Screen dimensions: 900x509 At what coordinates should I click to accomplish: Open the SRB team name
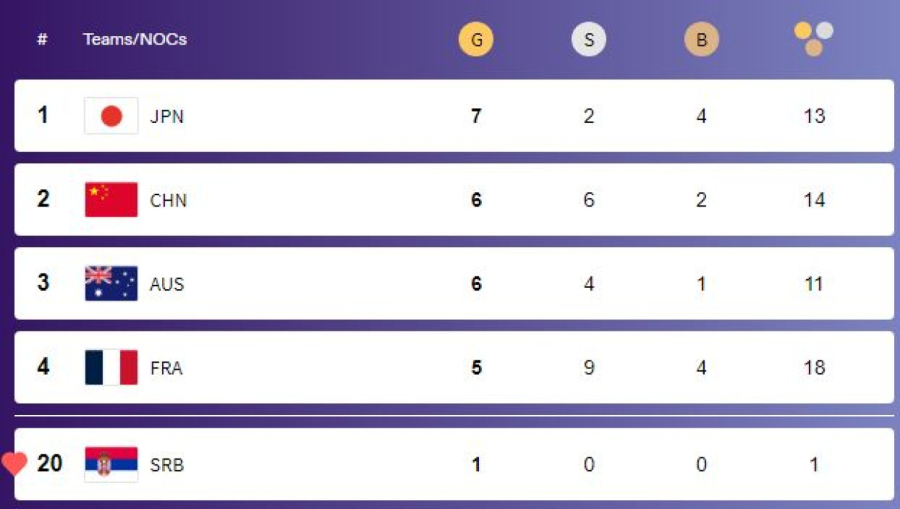(x=167, y=464)
